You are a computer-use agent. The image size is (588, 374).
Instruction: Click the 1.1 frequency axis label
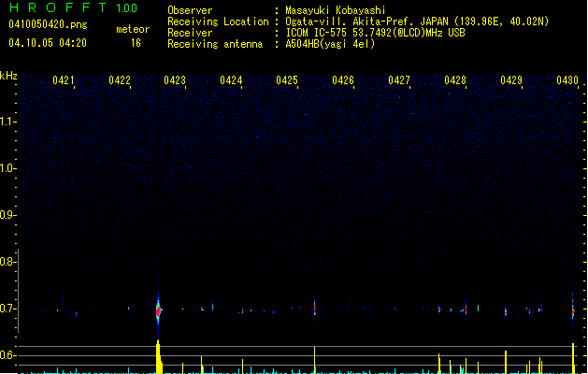click(8, 122)
